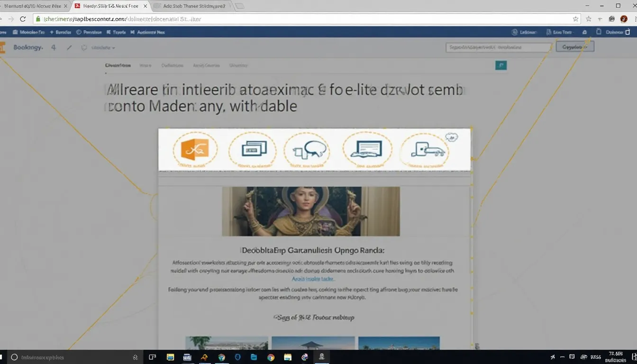Click the middle thumbnail image at the page bottom
Screen dimensions: 637x364
313,343
